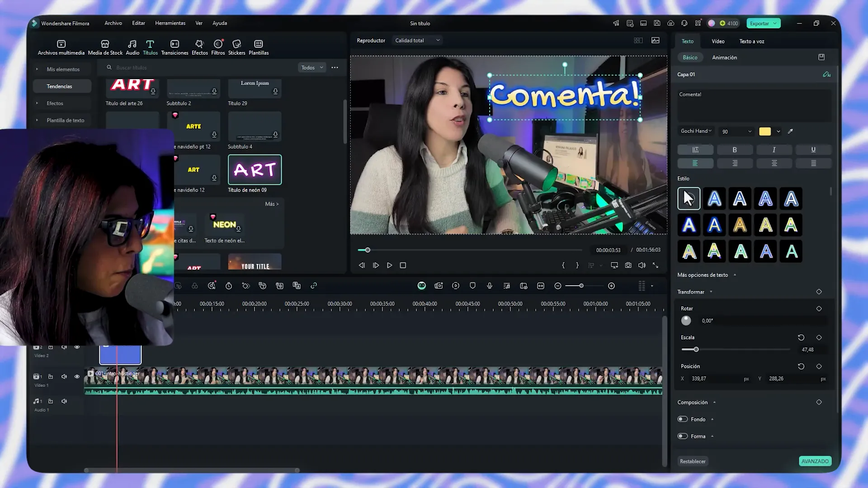The height and width of the screenshot is (488, 868).
Task: Open the Herramientas menu
Action: click(x=170, y=23)
